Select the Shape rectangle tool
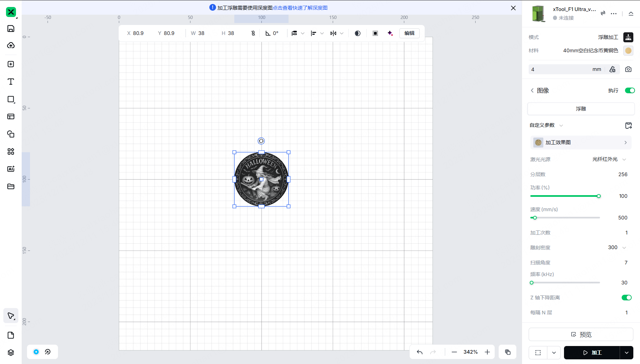Viewport: 640px width, 364px height. 11,99
